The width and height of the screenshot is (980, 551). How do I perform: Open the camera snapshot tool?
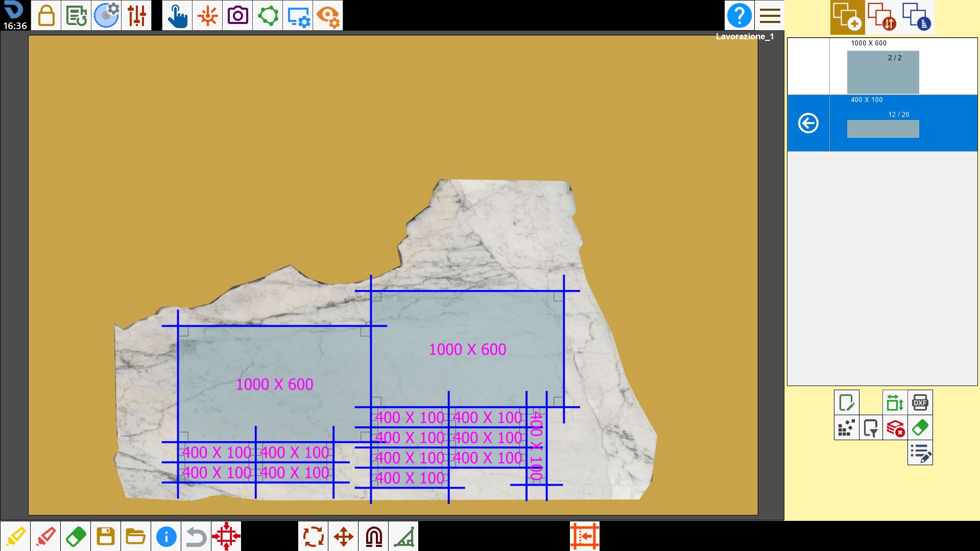coord(237,15)
